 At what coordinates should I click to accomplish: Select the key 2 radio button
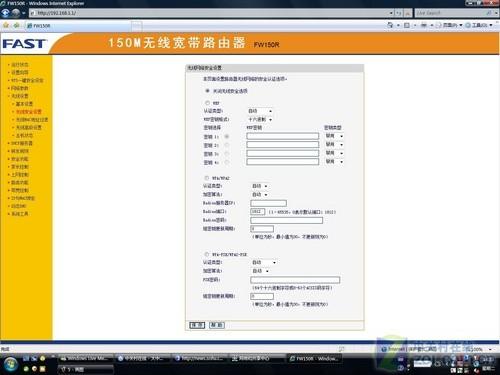(x=227, y=145)
